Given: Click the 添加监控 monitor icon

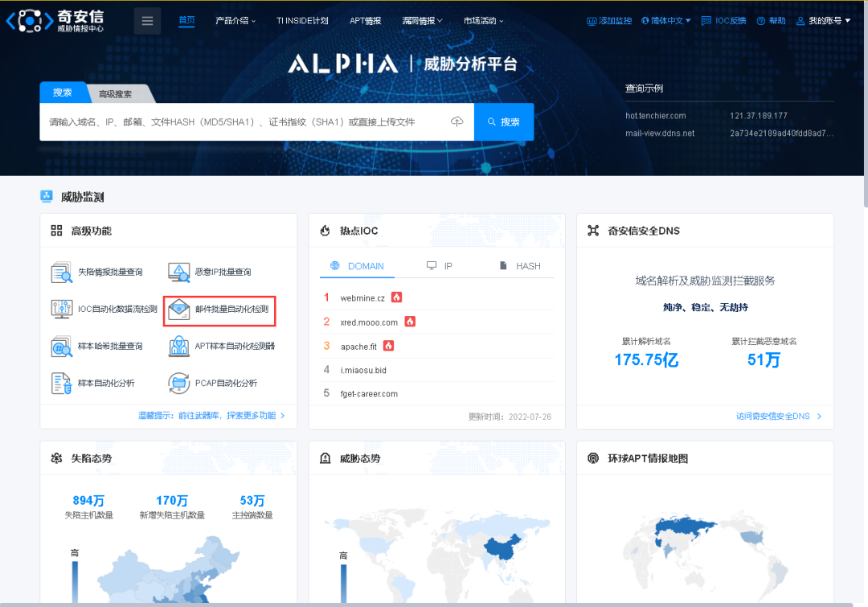Looking at the screenshot, I should coord(592,21).
